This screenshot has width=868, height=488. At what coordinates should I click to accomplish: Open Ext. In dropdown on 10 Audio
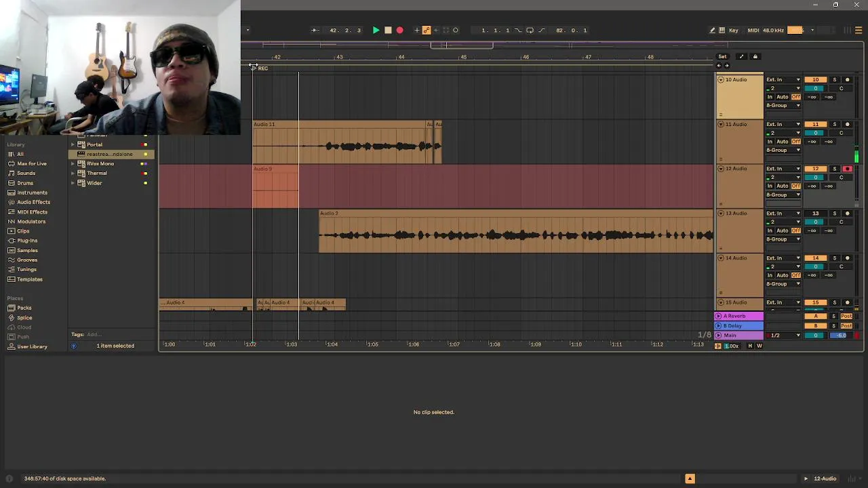click(x=783, y=80)
